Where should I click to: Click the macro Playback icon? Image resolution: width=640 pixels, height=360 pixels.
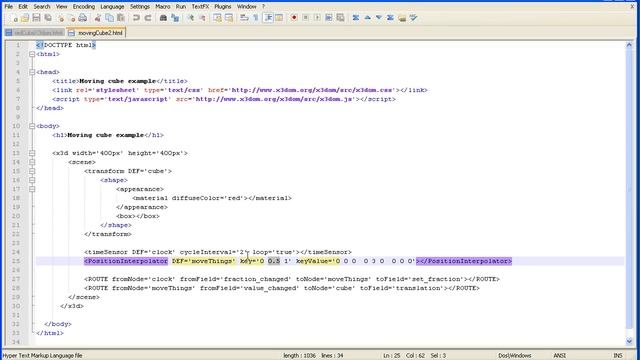click(x=317, y=18)
